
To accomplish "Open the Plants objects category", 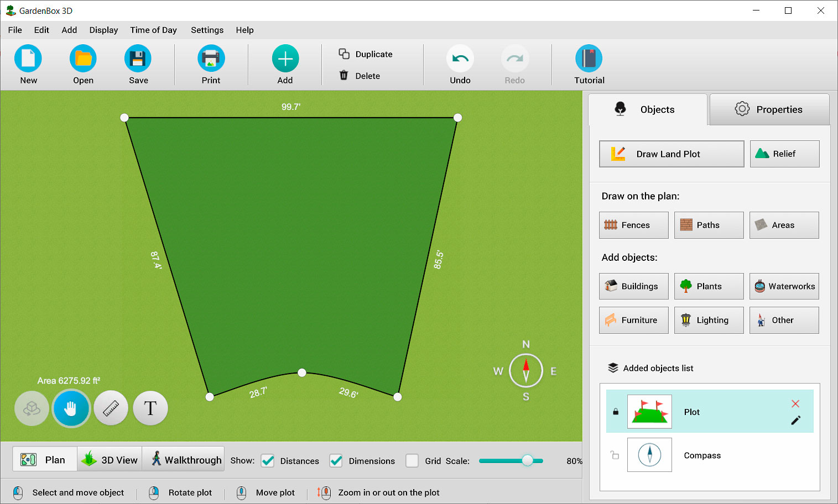I will click(x=709, y=286).
